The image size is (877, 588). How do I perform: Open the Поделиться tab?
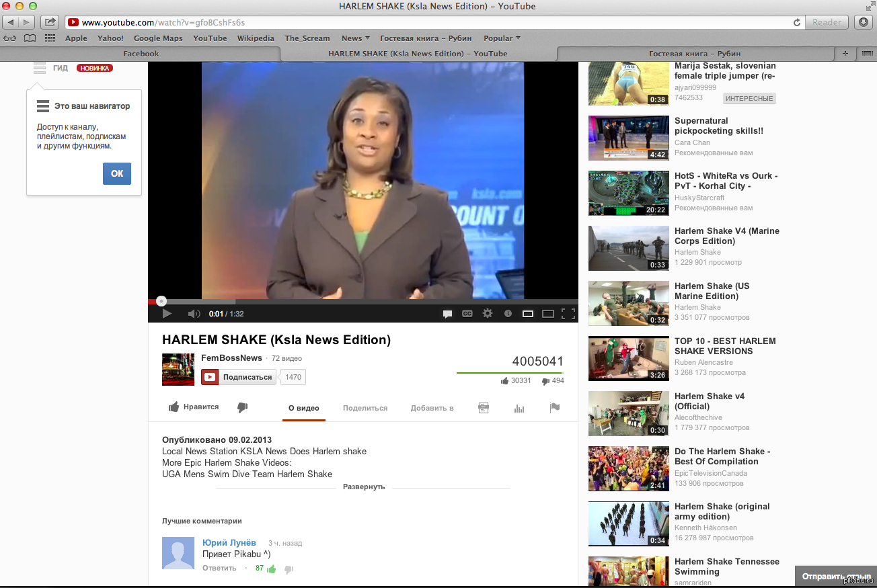tap(365, 408)
